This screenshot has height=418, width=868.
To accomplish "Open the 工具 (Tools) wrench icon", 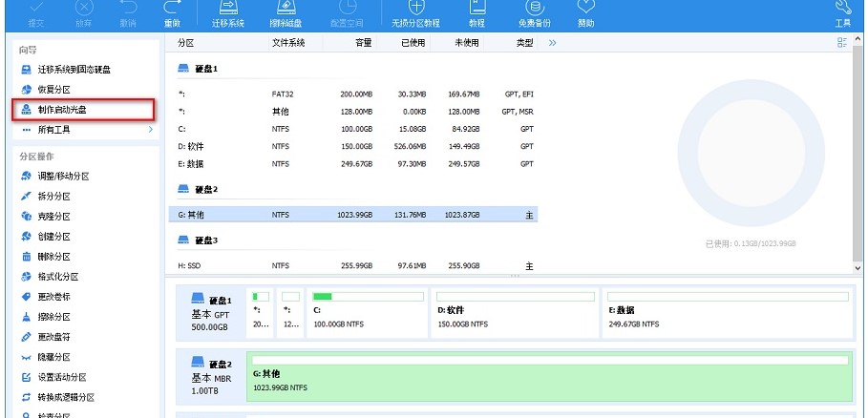I will pos(842,13).
